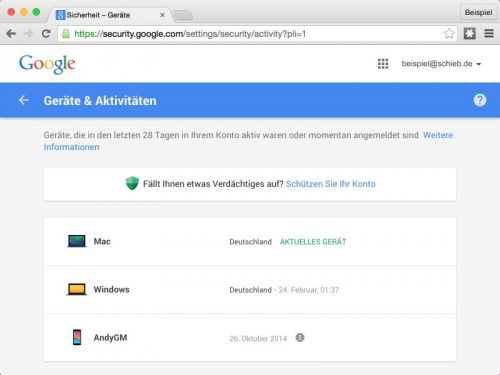Open the Chrome hamburger menu

(489, 33)
